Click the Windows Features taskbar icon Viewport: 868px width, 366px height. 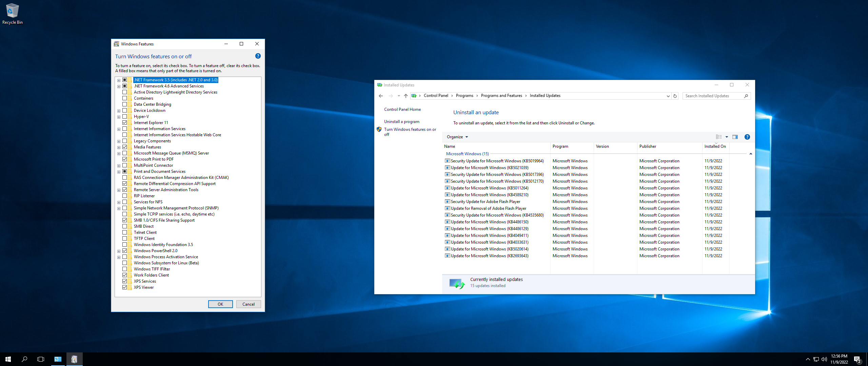[x=74, y=359]
